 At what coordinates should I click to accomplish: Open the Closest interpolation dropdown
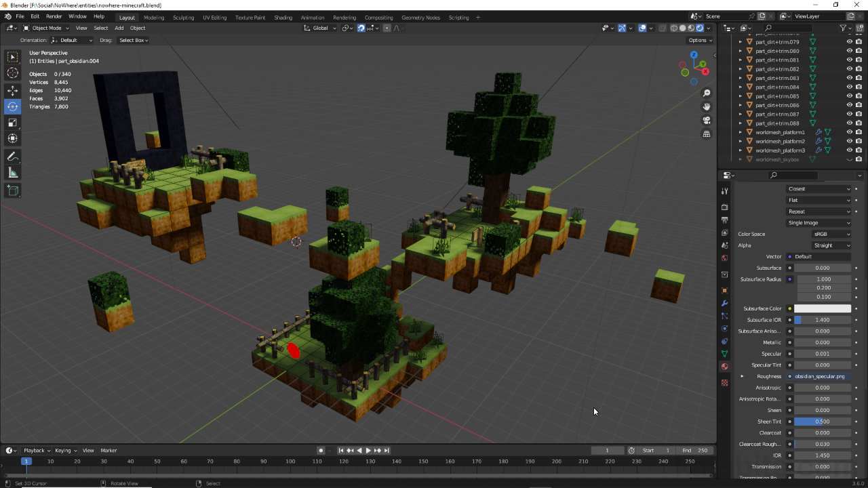pyautogui.click(x=818, y=189)
